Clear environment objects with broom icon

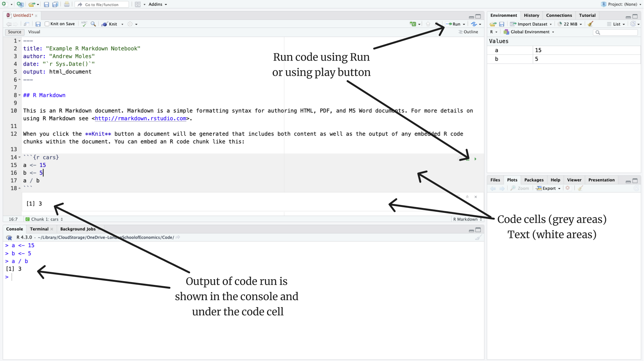point(590,24)
